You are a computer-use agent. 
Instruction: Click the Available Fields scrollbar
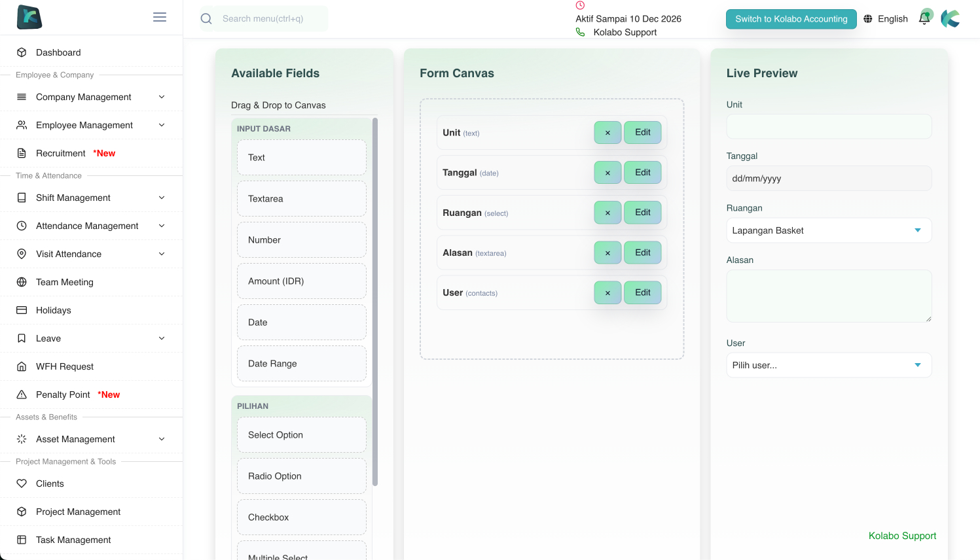click(x=375, y=301)
